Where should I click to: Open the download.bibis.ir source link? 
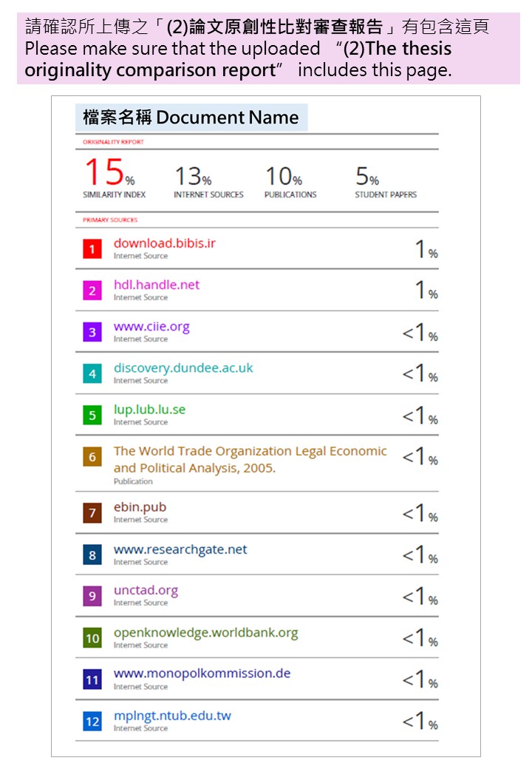coord(164,243)
